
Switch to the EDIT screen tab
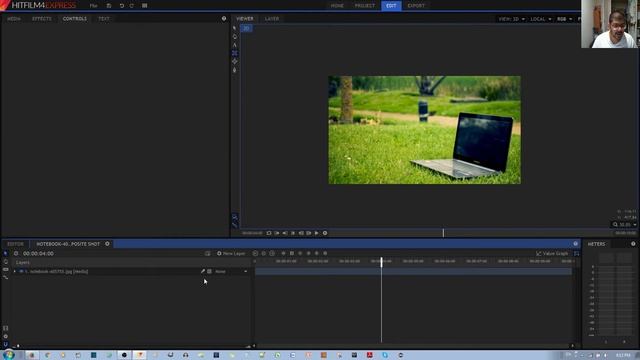(391, 6)
